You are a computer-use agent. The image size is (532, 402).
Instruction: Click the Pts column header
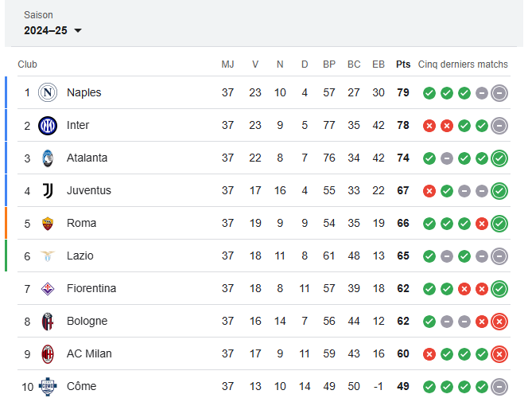403,64
